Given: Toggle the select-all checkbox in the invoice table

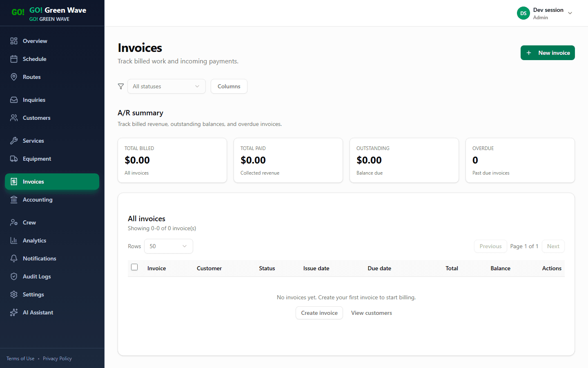Looking at the screenshot, I should pyautogui.click(x=134, y=267).
